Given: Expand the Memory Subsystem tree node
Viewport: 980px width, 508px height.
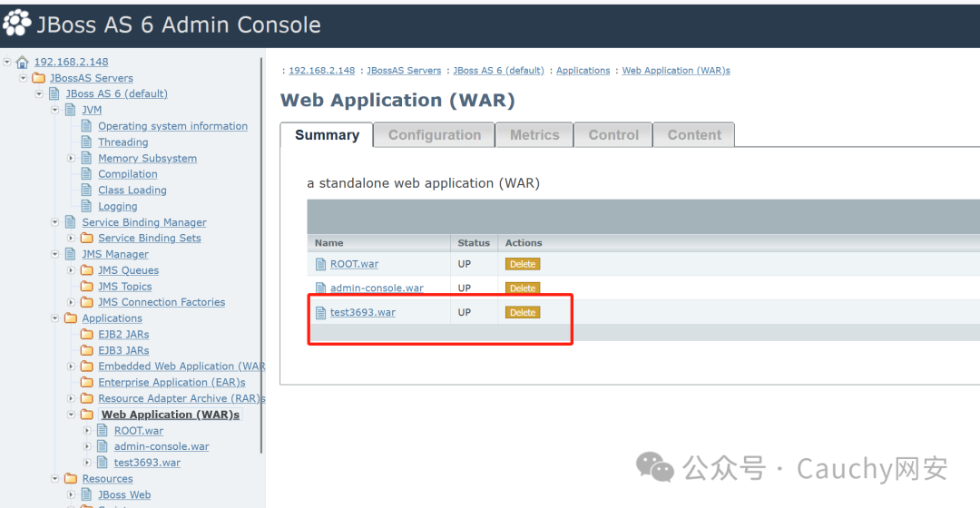Looking at the screenshot, I should [x=72, y=158].
